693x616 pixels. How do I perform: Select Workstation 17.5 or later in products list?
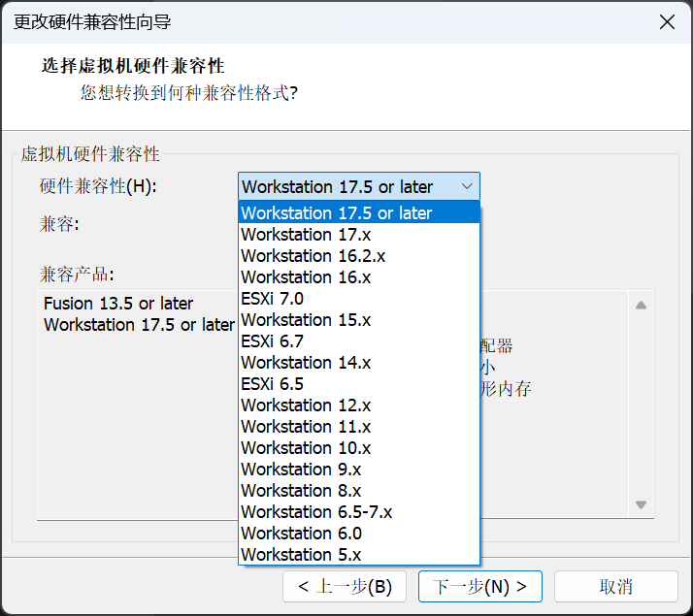[x=139, y=325]
